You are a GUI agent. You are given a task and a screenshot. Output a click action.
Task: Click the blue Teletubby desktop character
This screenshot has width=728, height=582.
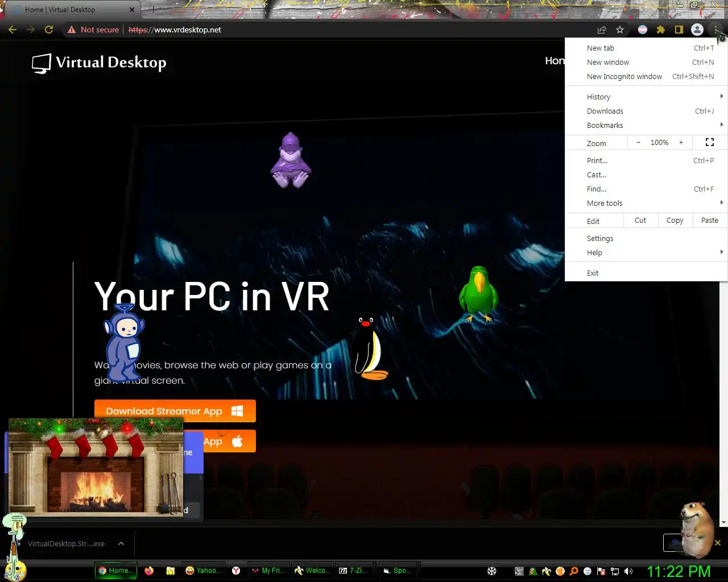(123, 342)
